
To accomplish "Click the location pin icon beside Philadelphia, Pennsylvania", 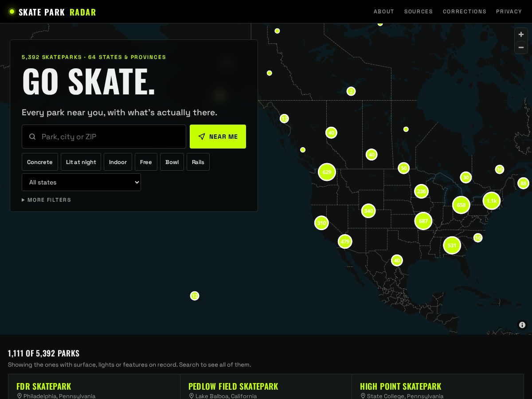I will (19, 396).
